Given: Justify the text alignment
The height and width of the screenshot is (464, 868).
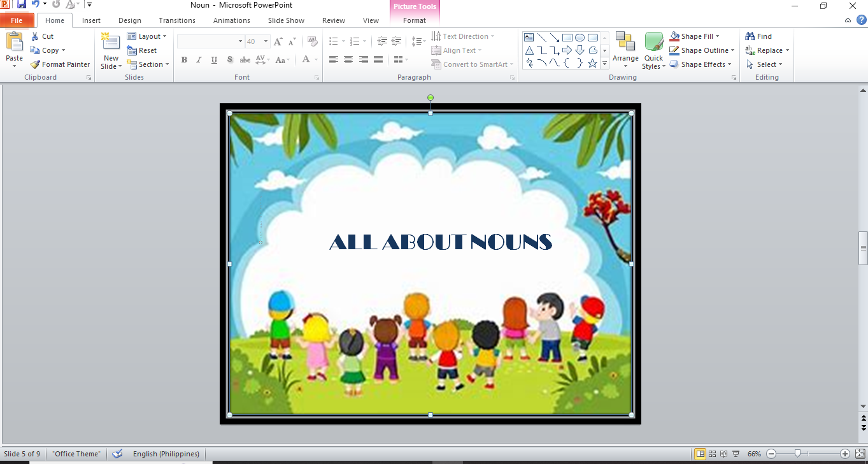Looking at the screenshot, I should [x=378, y=60].
